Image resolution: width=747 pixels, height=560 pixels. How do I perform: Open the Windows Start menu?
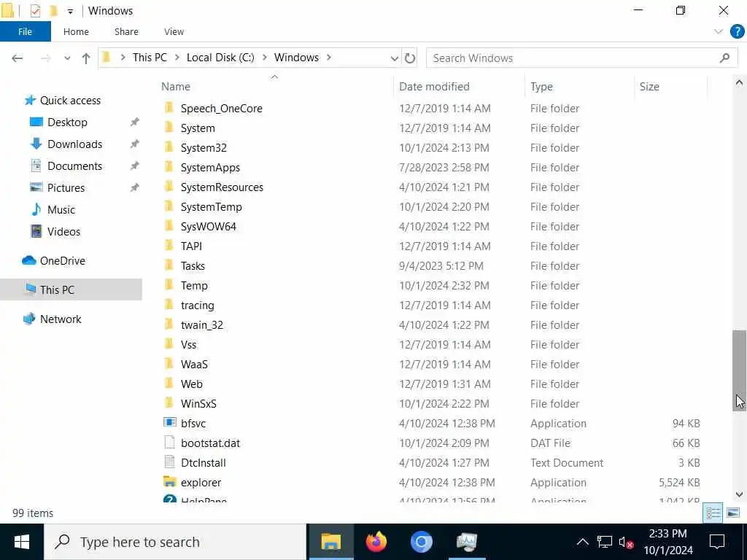coord(21,542)
